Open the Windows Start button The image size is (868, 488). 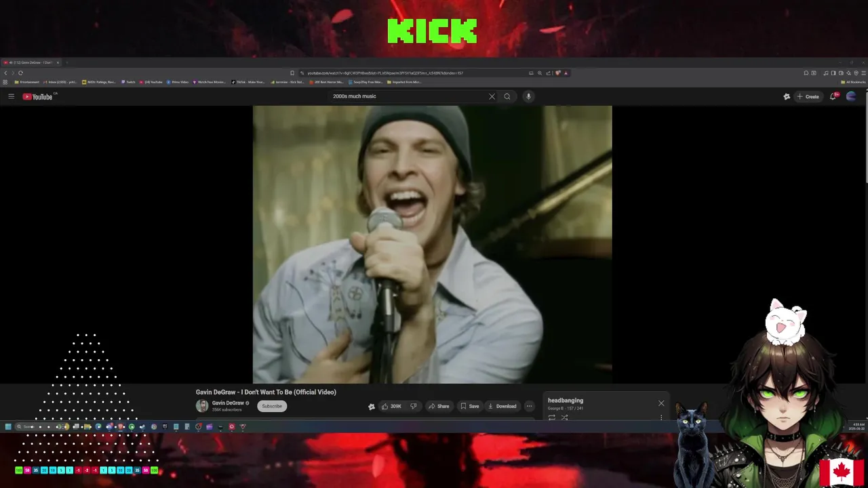(x=8, y=427)
